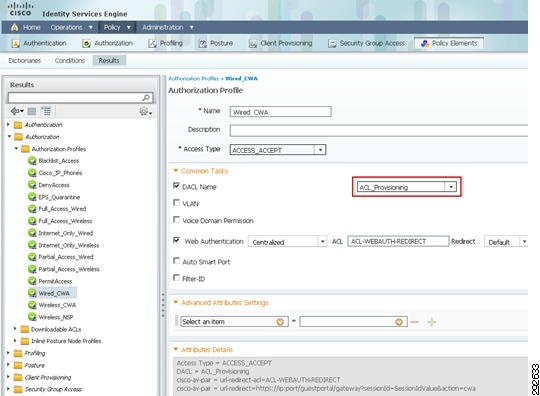540x396 pixels.
Task: Expand the Authentication tree node
Action: click(x=8, y=125)
